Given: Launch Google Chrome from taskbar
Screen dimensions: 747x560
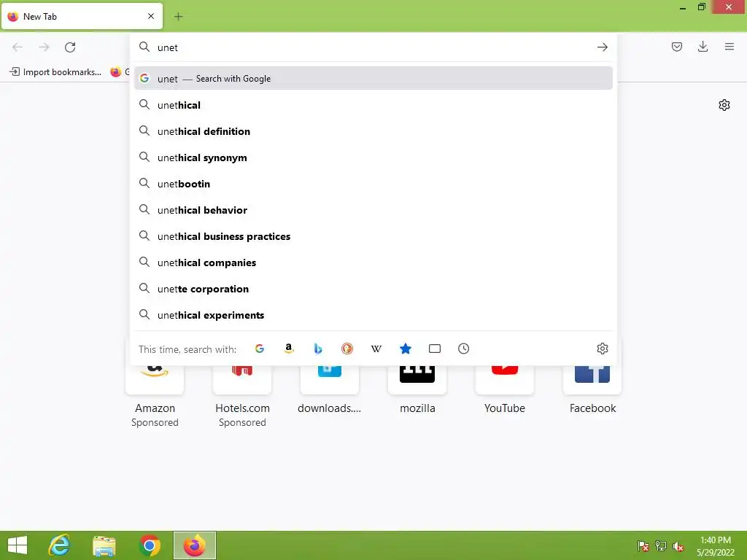Looking at the screenshot, I should pyautogui.click(x=150, y=545).
